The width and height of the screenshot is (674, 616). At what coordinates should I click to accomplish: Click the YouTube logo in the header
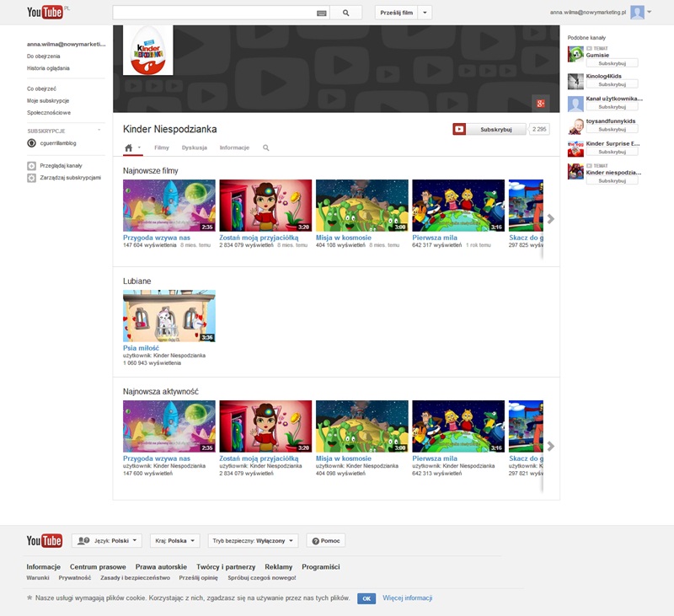pos(45,13)
